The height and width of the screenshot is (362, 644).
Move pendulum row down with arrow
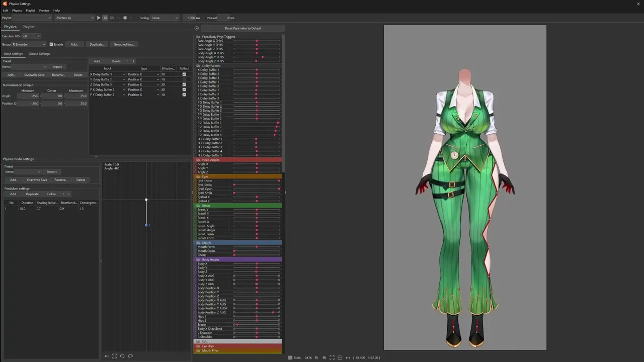click(69, 194)
